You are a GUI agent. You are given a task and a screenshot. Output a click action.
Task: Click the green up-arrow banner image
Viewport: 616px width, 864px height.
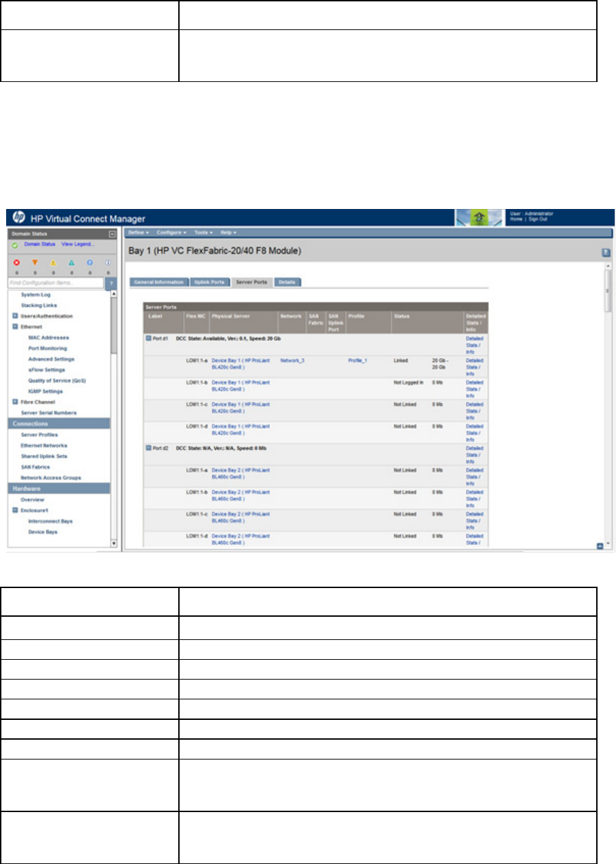click(x=480, y=218)
